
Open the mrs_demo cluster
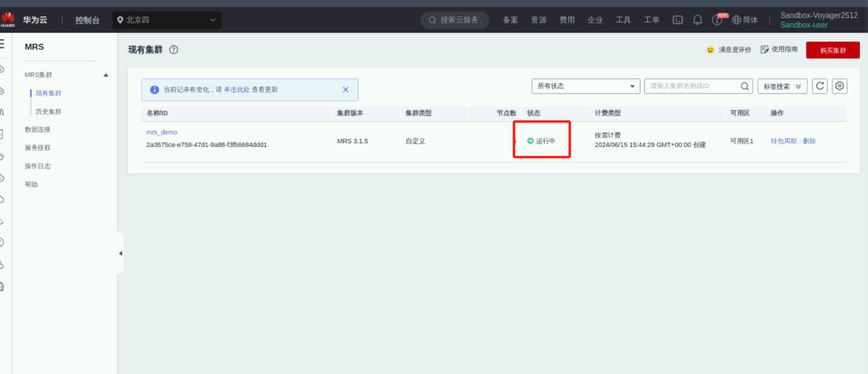pos(161,132)
